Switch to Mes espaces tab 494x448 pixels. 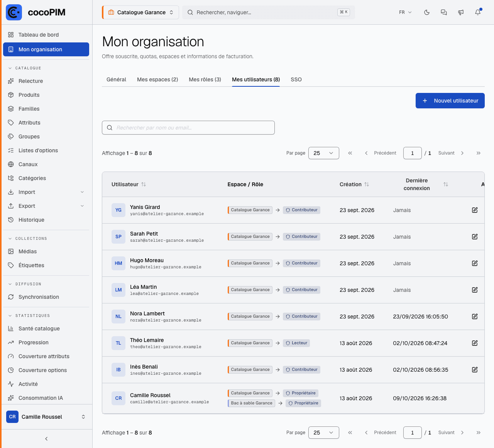157,79
